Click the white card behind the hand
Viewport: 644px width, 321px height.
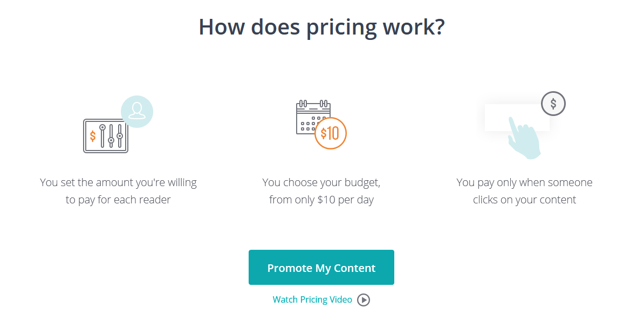pyautogui.click(x=517, y=118)
